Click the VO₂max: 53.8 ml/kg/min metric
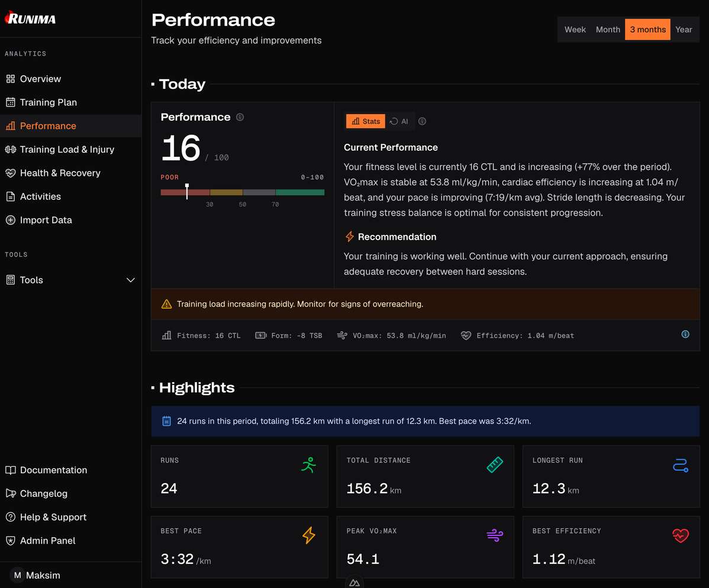The width and height of the screenshot is (709, 588). [x=392, y=335]
